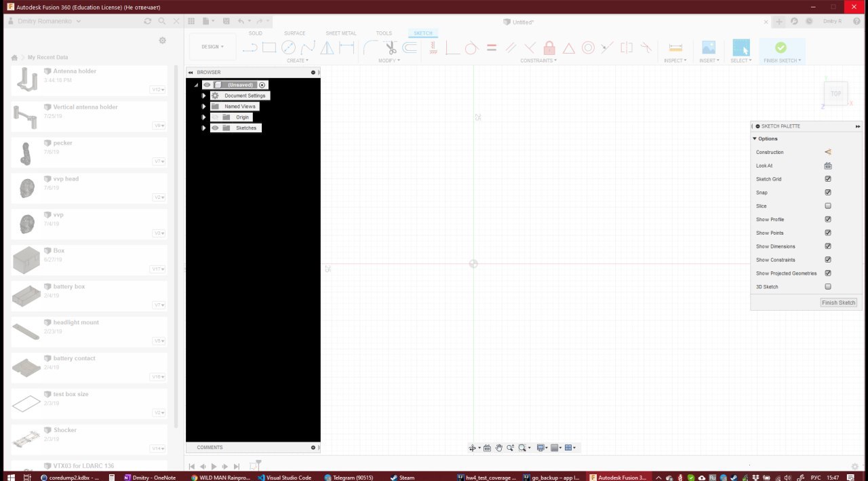This screenshot has height=481, width=868.
Task: Apply the Tangent constraint
Action: tap(472, 47)
